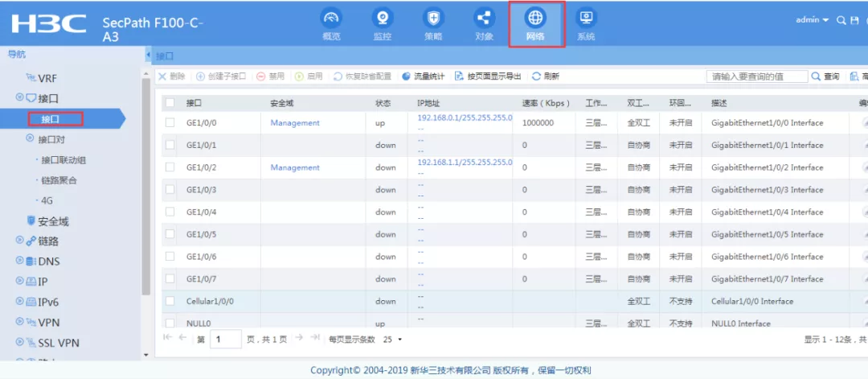
Task: Open the 策略 policy shield icon
Action: (433, 19)
